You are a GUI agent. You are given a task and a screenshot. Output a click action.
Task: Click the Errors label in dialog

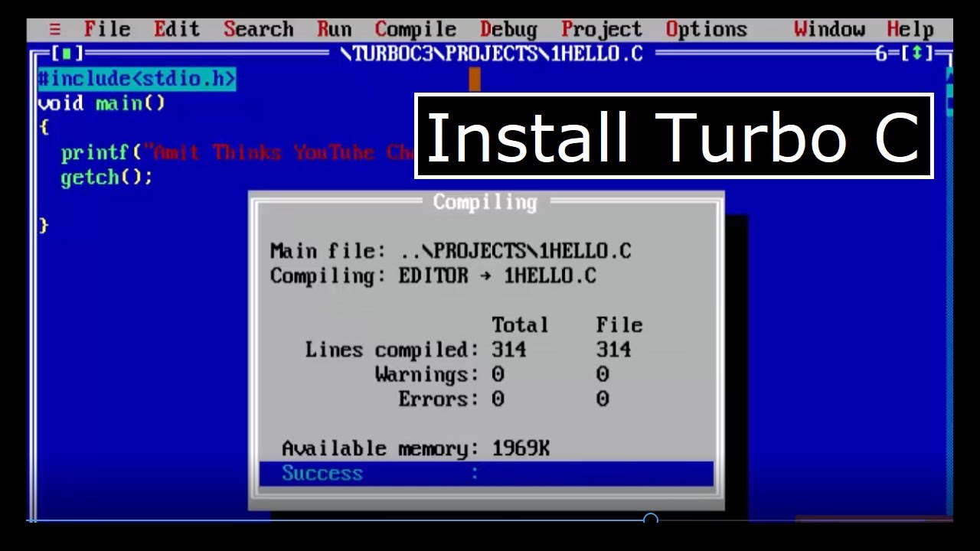pos(438,399)
